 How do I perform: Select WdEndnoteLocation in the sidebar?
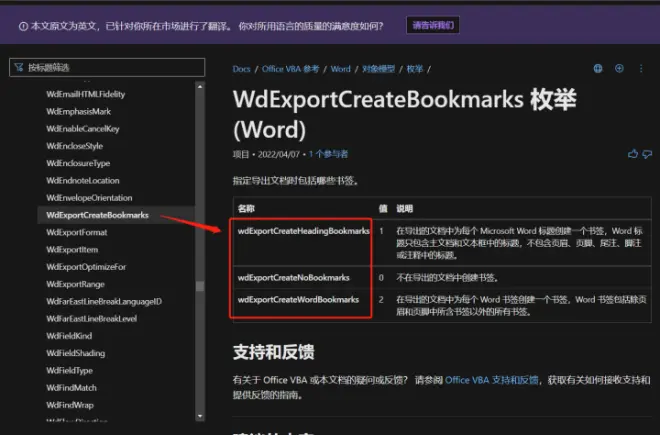83,181
